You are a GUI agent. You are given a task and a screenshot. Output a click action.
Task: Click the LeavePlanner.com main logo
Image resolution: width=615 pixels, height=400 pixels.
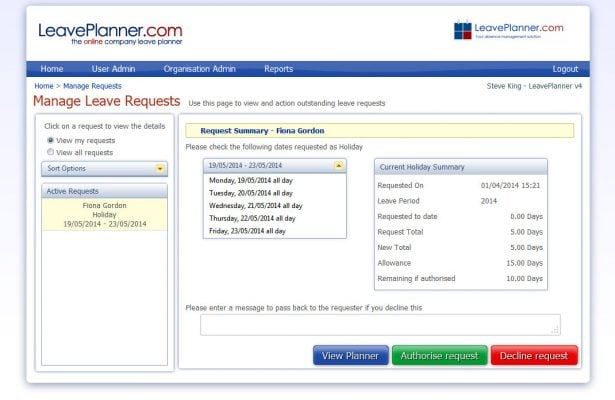pyautogui.click(x=110, y=34)
